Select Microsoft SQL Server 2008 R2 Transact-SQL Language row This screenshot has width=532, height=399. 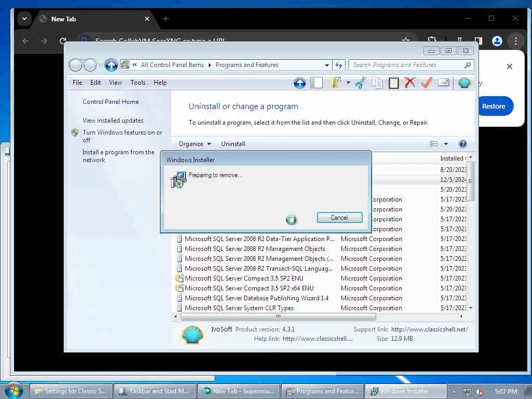[x=321, y=269]
